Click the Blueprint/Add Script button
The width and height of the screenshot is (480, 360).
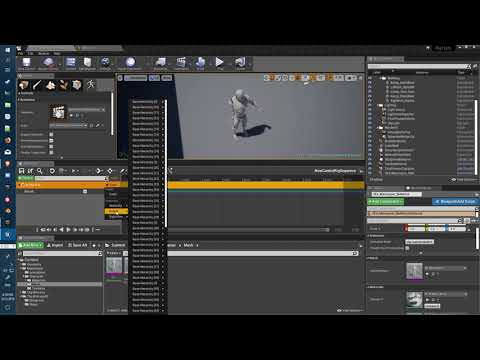pyautogui.click(x=455, y=202)
